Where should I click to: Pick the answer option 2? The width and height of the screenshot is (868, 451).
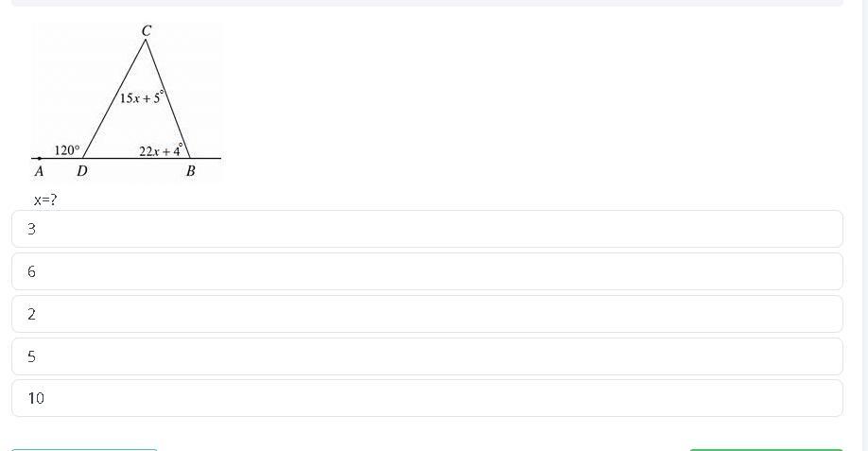click(426, 314)
